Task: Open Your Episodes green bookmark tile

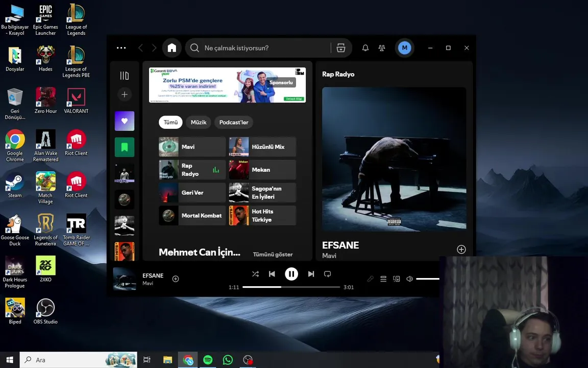Action: pos(125,147)
